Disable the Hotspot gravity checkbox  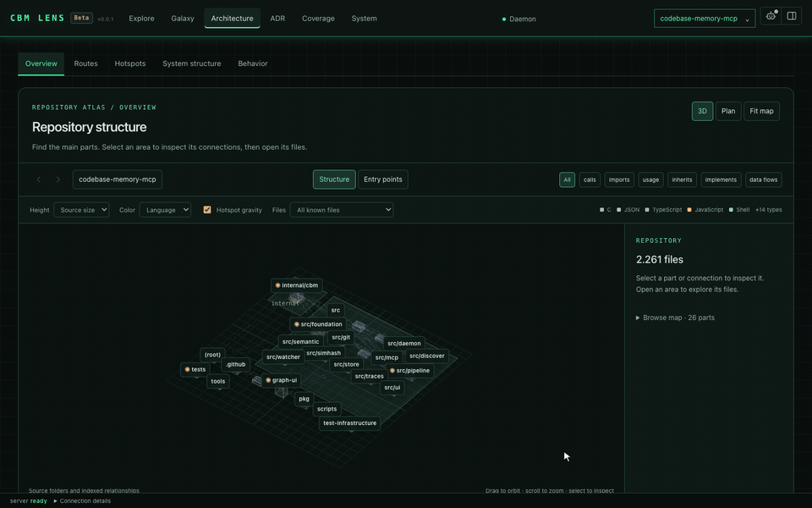pos(207,210)
